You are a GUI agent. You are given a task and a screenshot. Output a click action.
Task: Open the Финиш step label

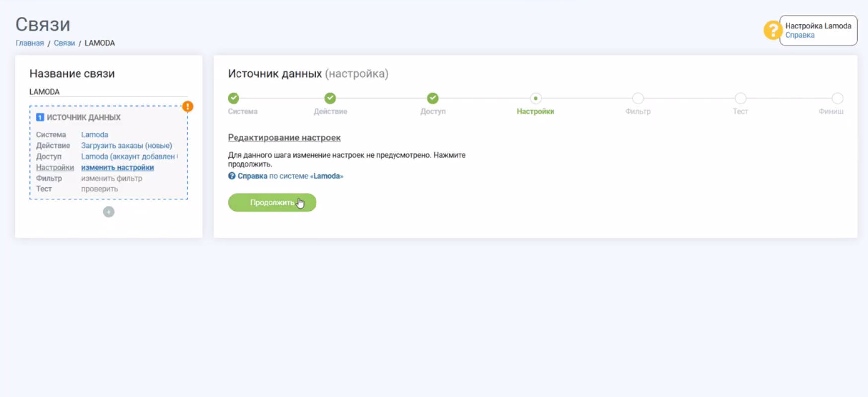831,111
